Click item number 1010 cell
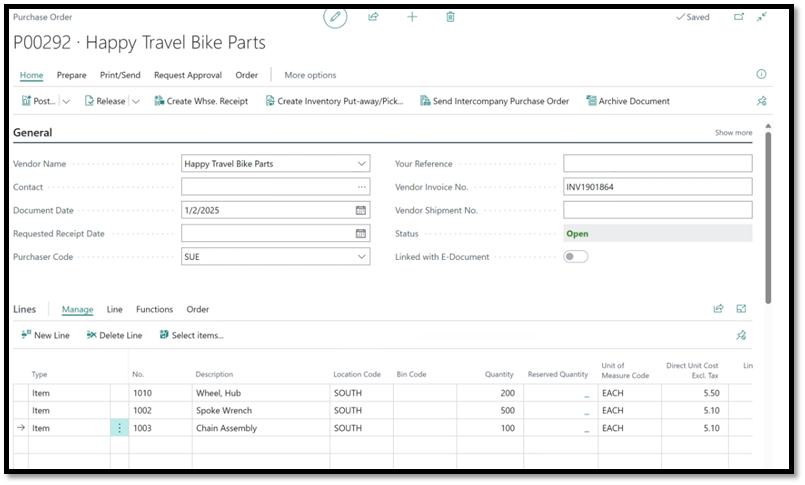The image size is (805, 485). point(161,393)
